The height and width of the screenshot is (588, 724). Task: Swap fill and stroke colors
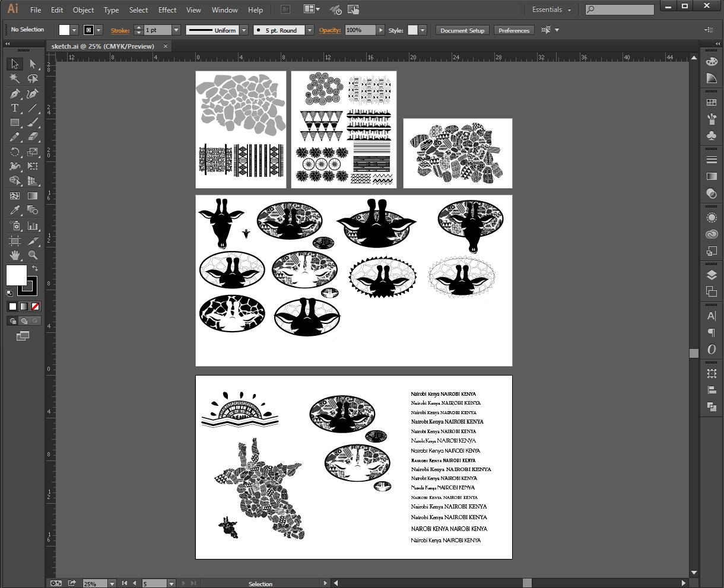34,269
